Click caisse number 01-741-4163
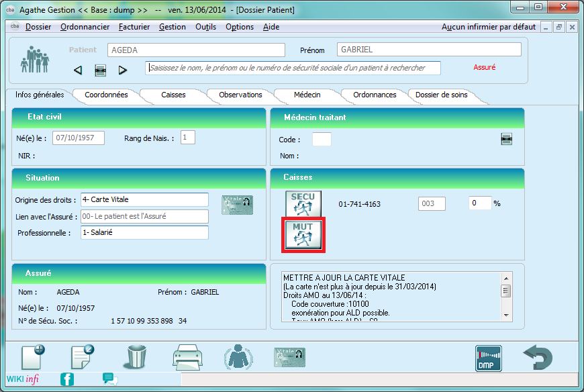Image resolution: width=584 pixels, height=392 pixels. pyautogui.click(x=359, y=204)
